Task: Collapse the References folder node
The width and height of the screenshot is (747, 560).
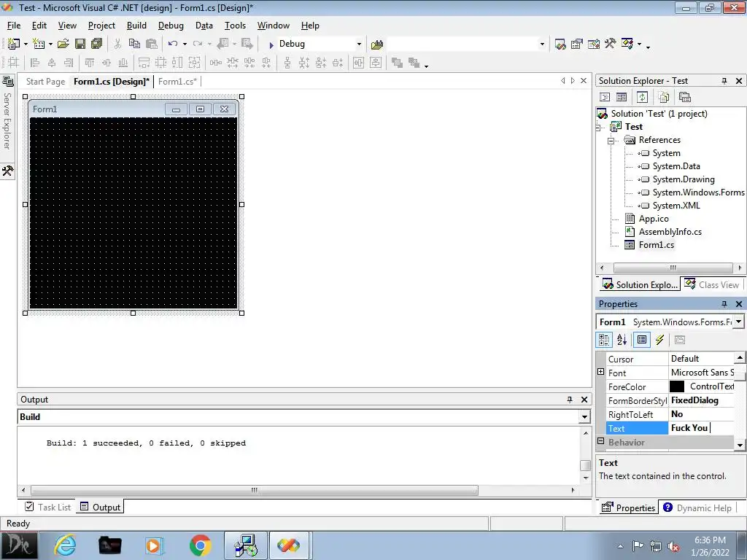Action: pyautogui.click(x=611, y=141)
